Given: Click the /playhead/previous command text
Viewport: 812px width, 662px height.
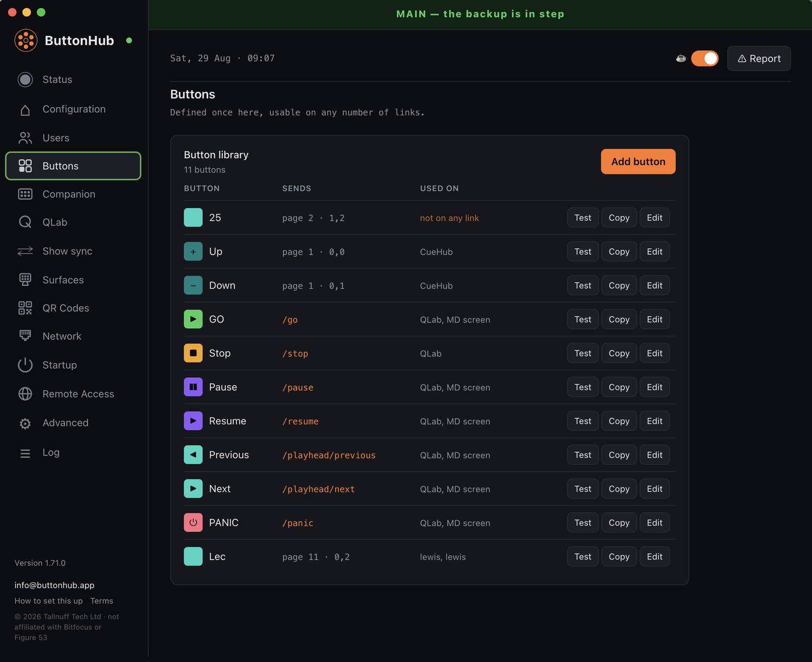Looking at the screenshot, I should pos(329,455).
